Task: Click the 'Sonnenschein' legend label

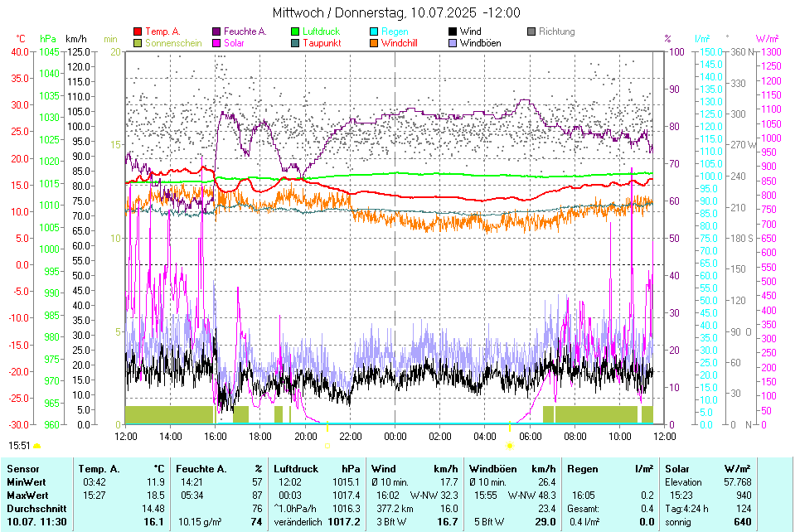Action: [x=173, y=43]
